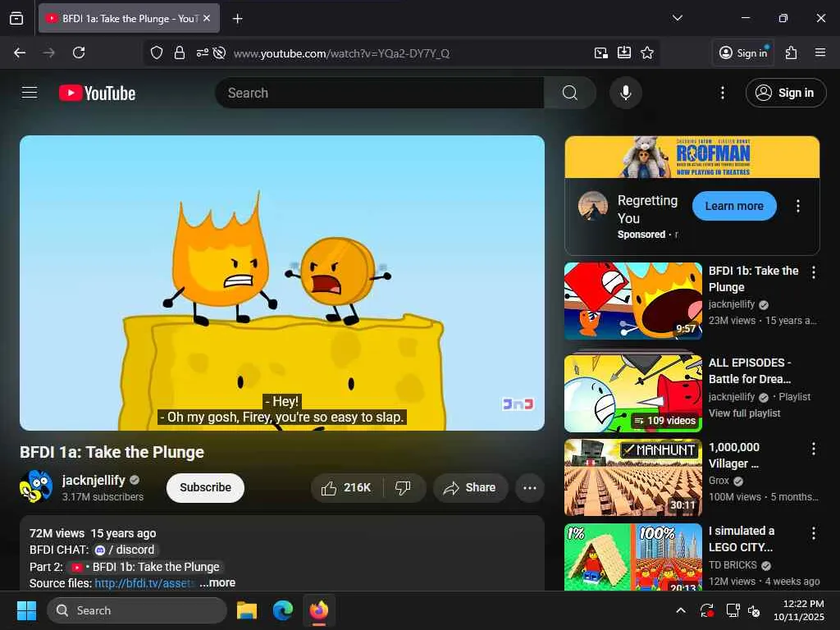
Task: Click Firefox account Sign in button
Action: (743, 52)
